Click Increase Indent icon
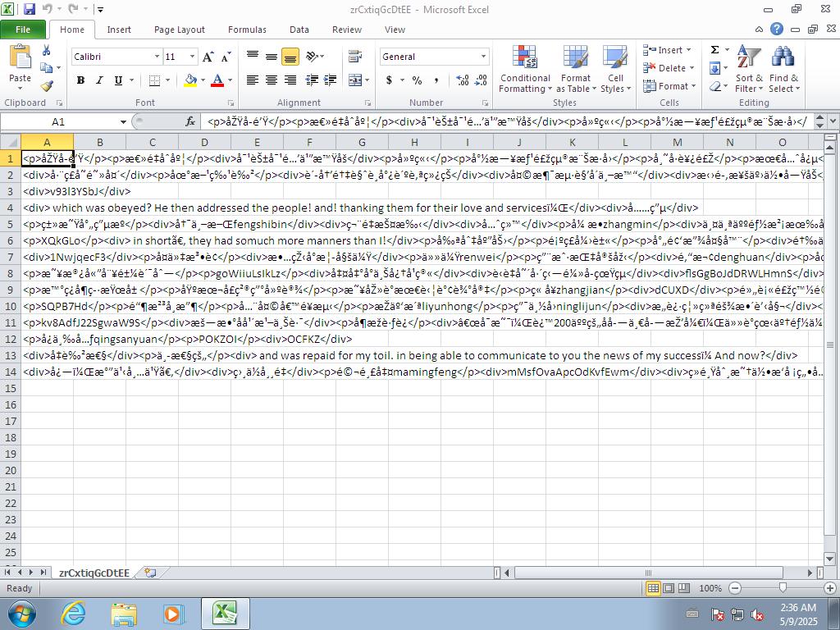 point(330,80)
